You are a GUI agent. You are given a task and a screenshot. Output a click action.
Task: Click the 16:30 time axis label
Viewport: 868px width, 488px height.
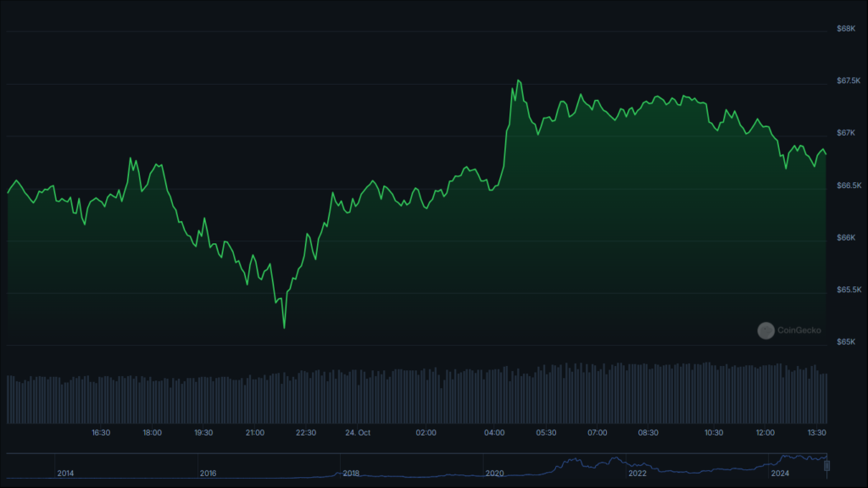[x=101, y=433]
